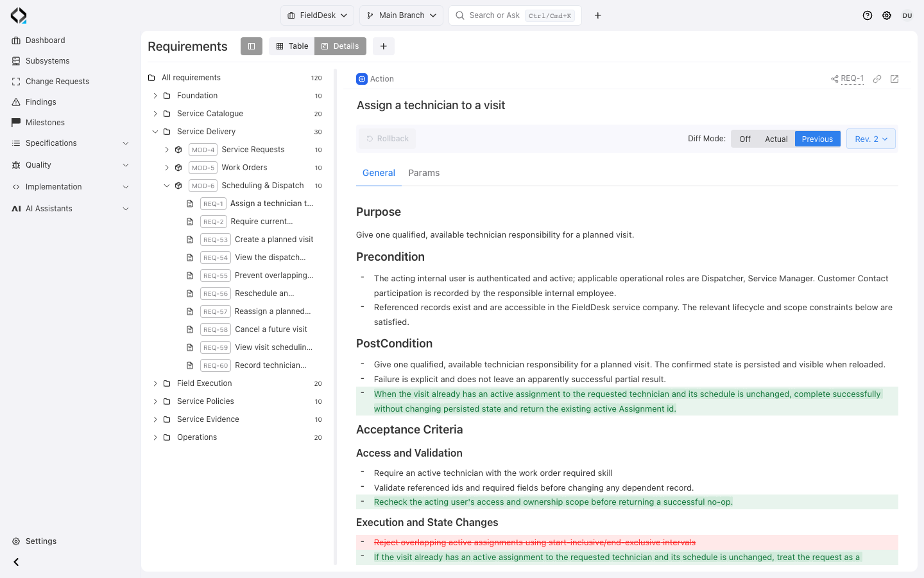Image resolution: width=924 pixels, height=578 pixels.
Task: Expand the MOD-4 Service Requests module
Action: pos(167,150)
